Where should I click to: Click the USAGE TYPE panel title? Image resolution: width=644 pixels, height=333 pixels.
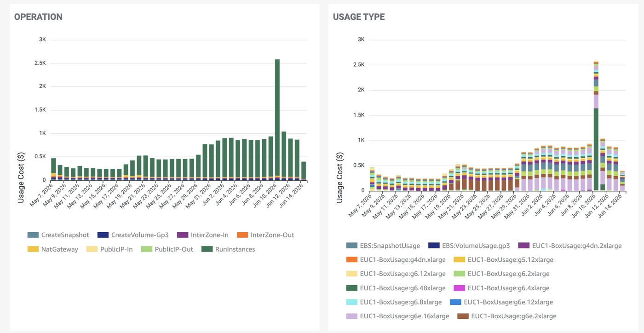(359, 17)
